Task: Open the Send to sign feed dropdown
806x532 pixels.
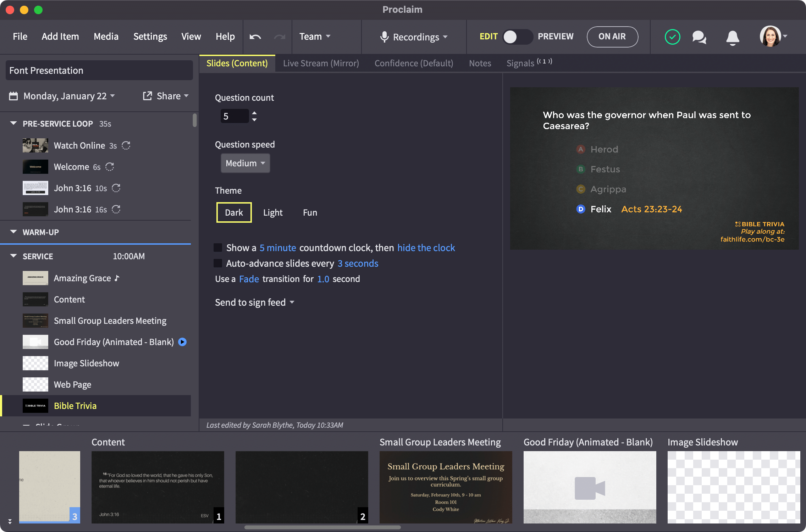Action: (255, 302)
